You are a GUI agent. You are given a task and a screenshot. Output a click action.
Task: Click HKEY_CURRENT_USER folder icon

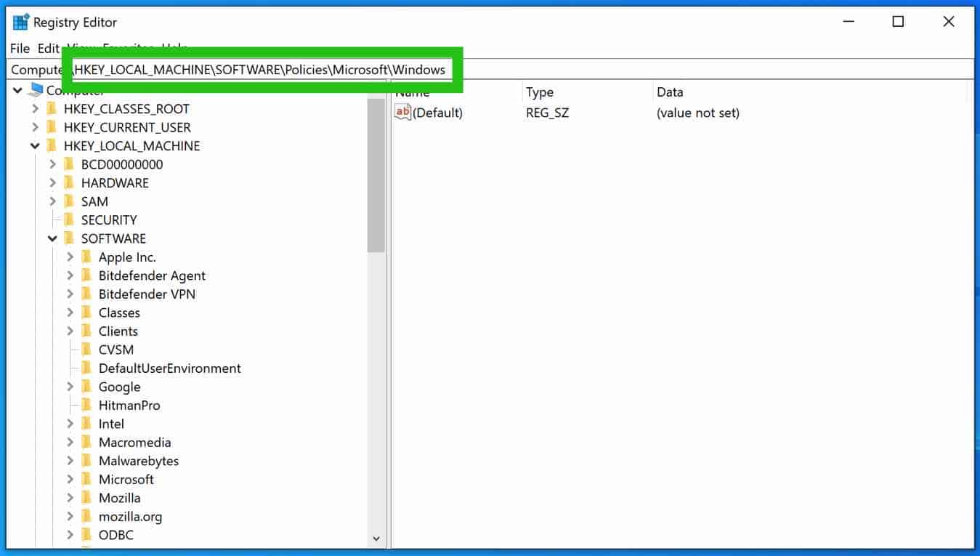(52, 127)
